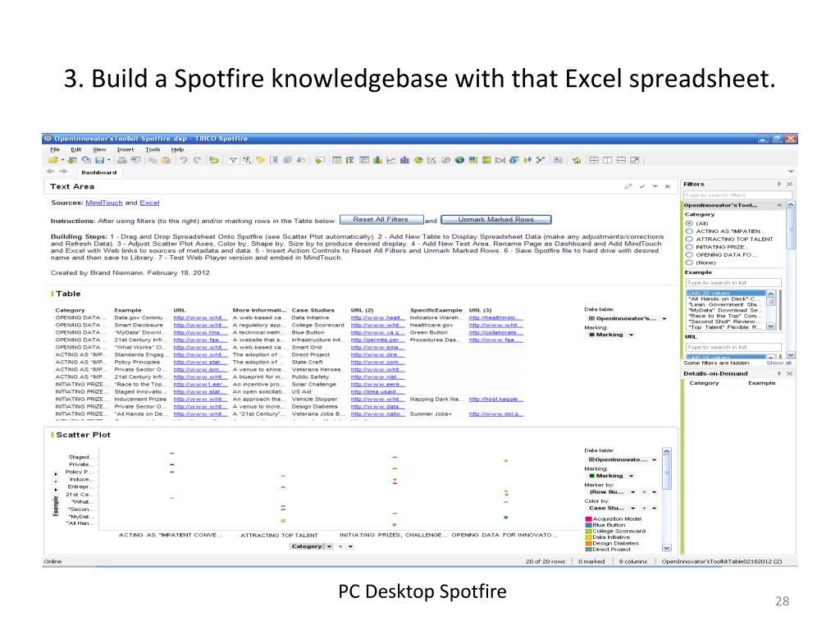The image size is (840, 630).
Task: Click the Type to search filters field
Action: pyautogui.click(x=737, y=195)
